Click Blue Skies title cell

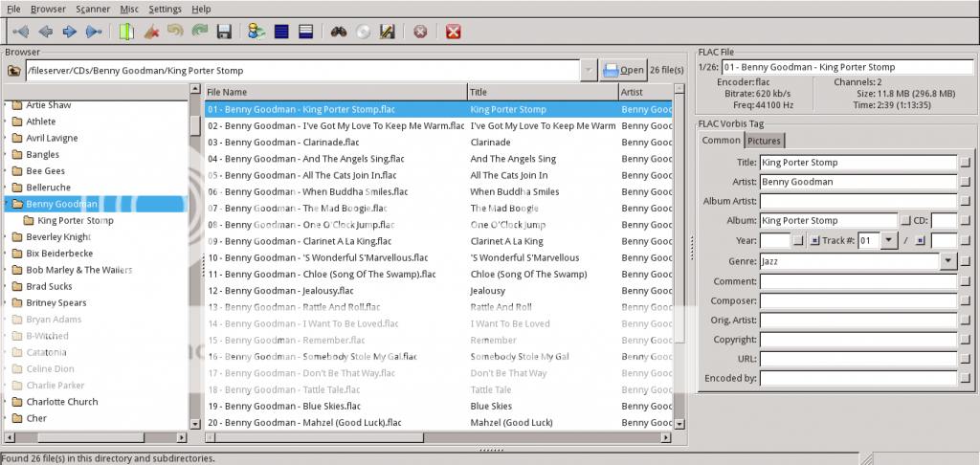(x=491, y=406)
